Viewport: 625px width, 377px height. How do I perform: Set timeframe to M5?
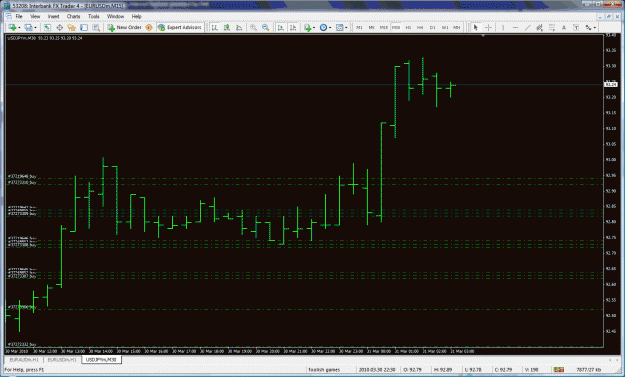pos(371,27)
